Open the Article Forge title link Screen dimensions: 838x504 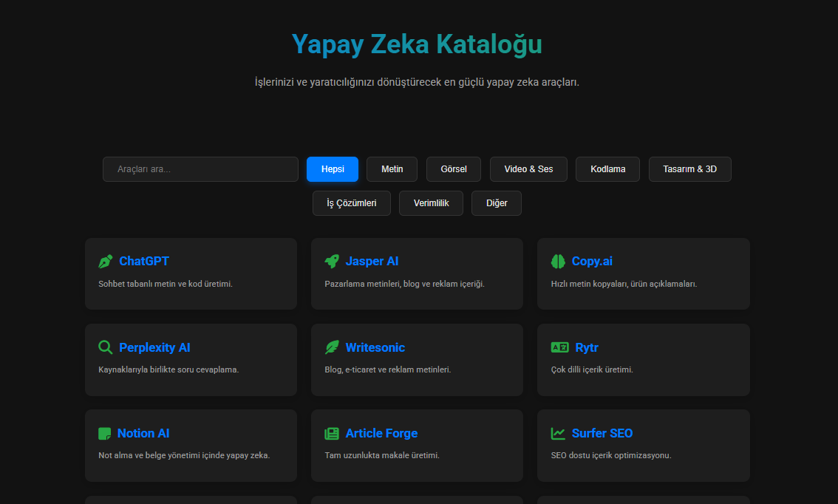click(x=381, y=434)
